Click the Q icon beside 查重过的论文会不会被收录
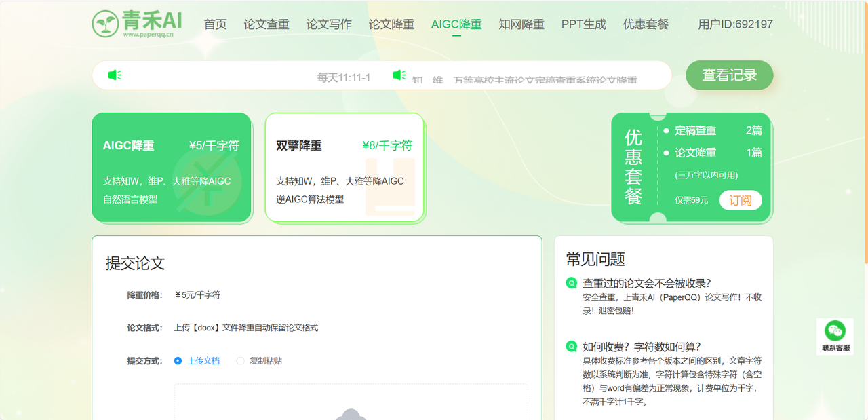Viewport: 868px width, 420px height. pyautogui.click(x=572, y=283)
